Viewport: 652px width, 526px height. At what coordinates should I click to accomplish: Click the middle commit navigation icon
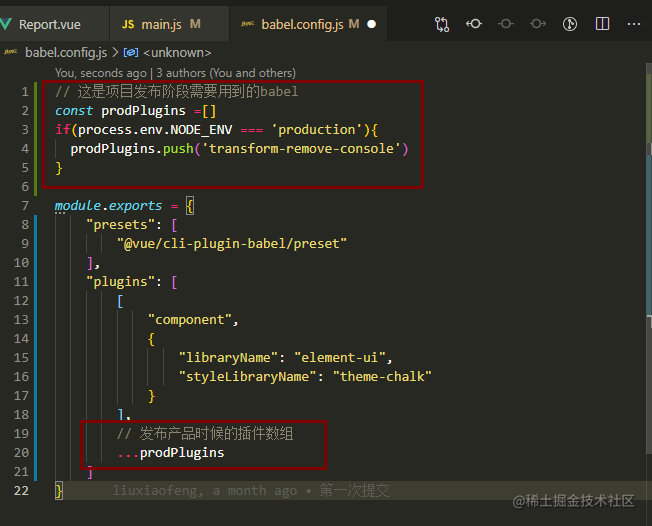coord(506,24)
